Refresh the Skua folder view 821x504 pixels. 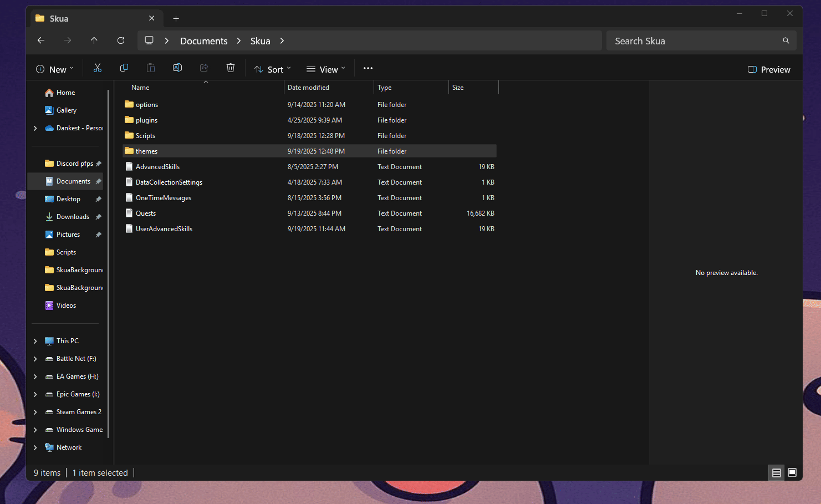pyautogui.click(x=121, y=40)
